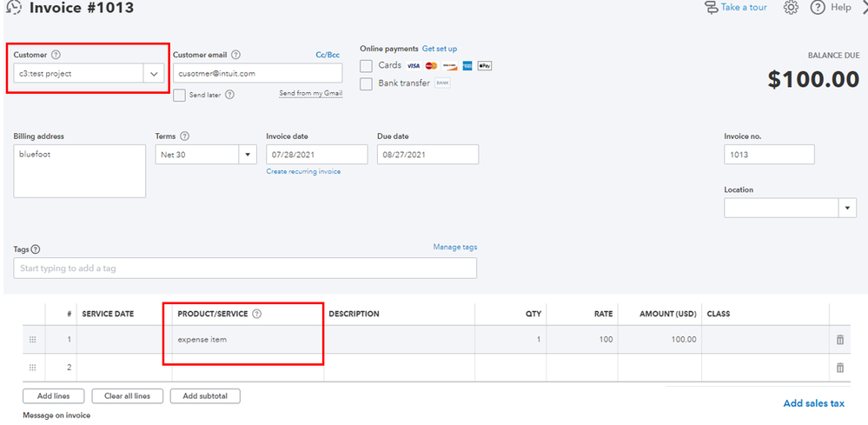Check the Send later checkbox
This screenshot has width=868, height=425.
click(179, 96)
